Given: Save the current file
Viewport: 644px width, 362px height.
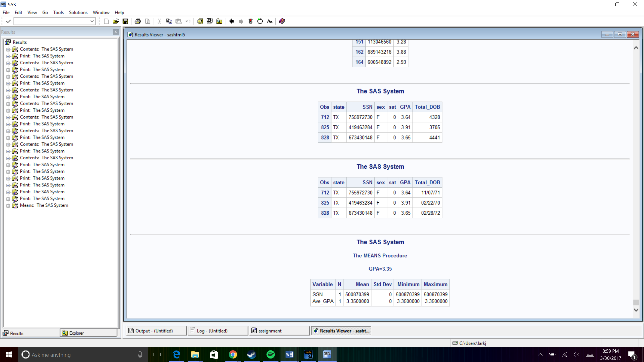Looking at the screenshot, I should (x=125, y=21).
